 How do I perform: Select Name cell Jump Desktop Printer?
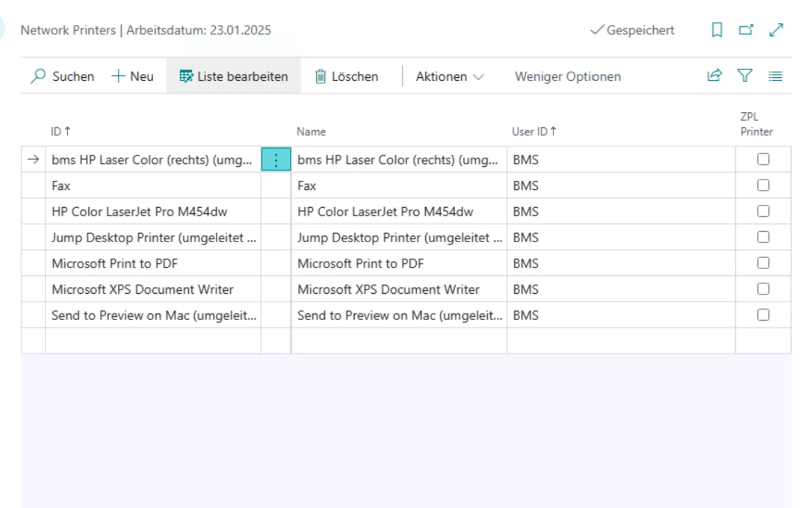(399, 237)
